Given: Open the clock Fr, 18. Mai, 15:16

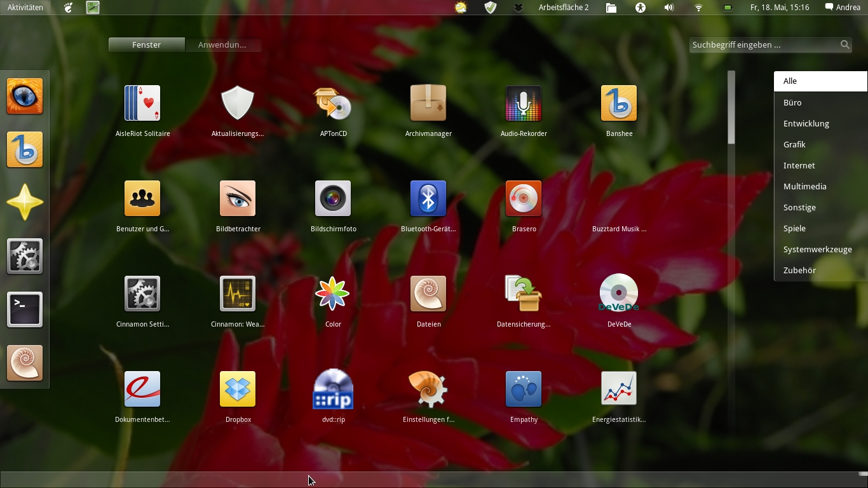Looking at the screenshot, I should coord(780,8).
